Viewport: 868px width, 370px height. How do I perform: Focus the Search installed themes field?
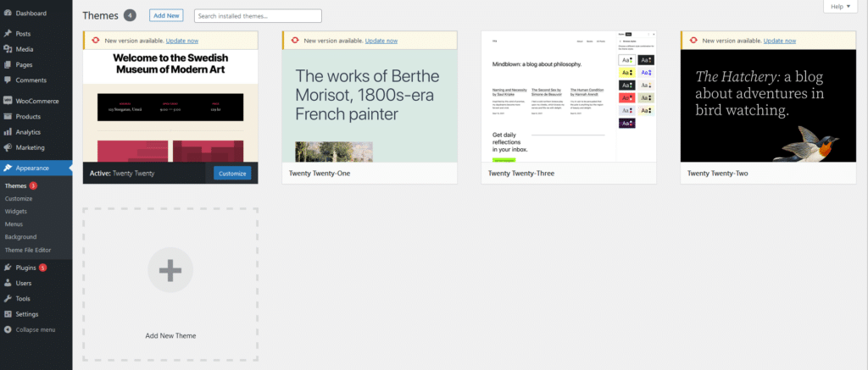258,16
